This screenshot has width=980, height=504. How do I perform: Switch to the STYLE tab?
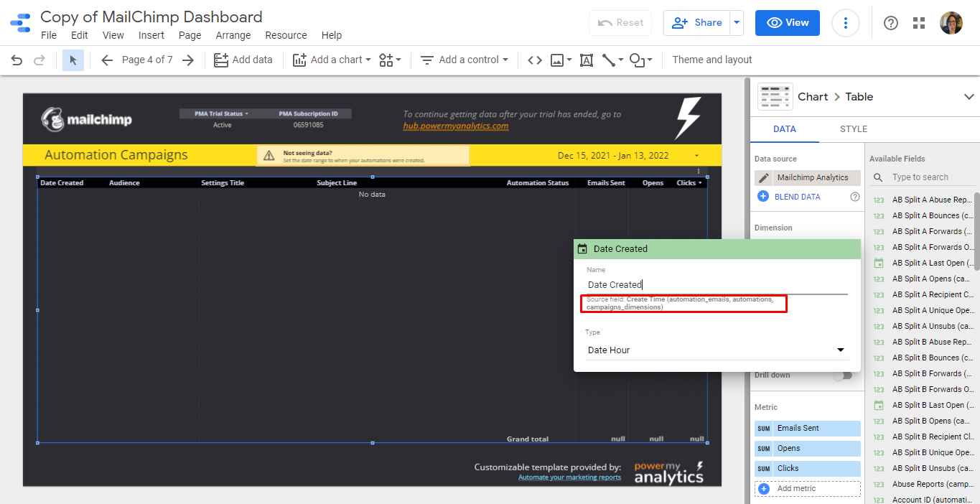click(853, 129)
